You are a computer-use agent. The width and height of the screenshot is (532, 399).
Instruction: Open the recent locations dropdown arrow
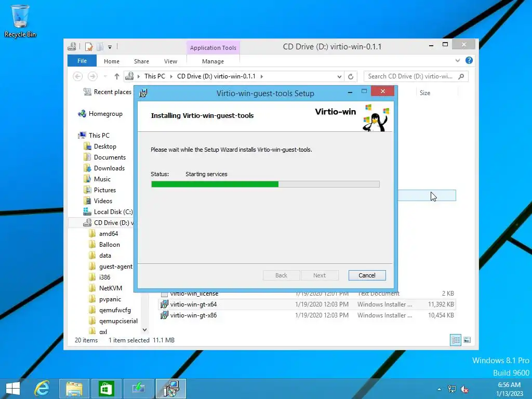[105, 76]
